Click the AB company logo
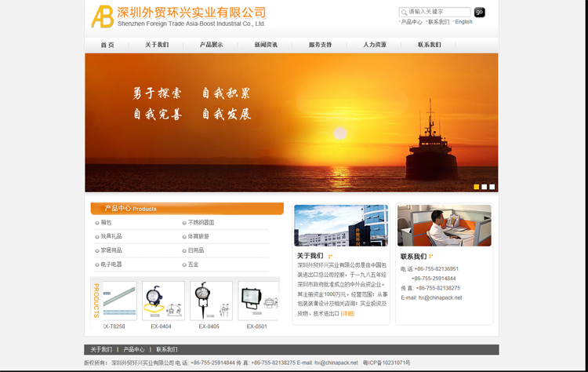The width and height of the screenshot is (588, 372). coord(103,16)
